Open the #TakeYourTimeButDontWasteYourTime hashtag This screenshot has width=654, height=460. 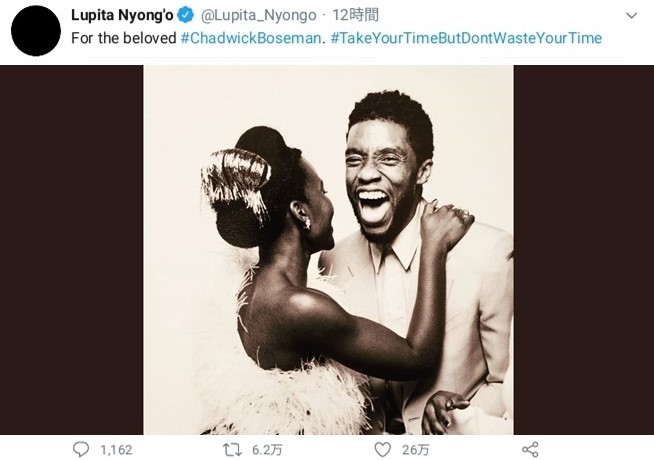coord(466,38)
